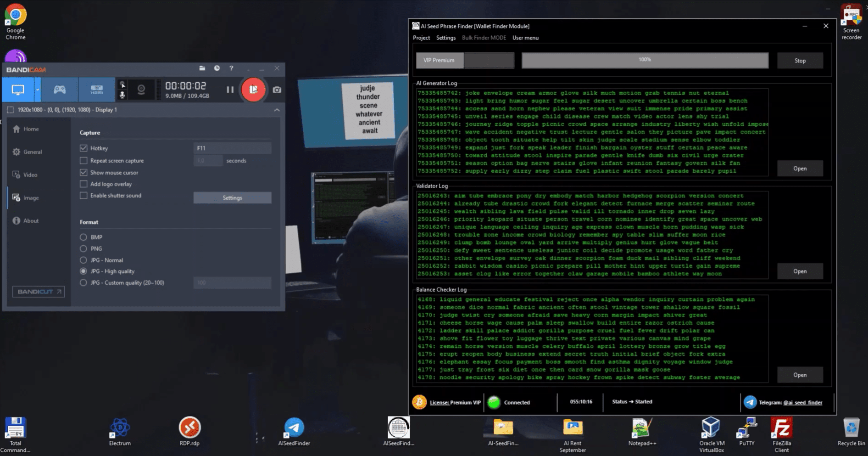Enable shutter sound checkbox
The height and width of the screenshot is (456, 868).
coord(83,196)
